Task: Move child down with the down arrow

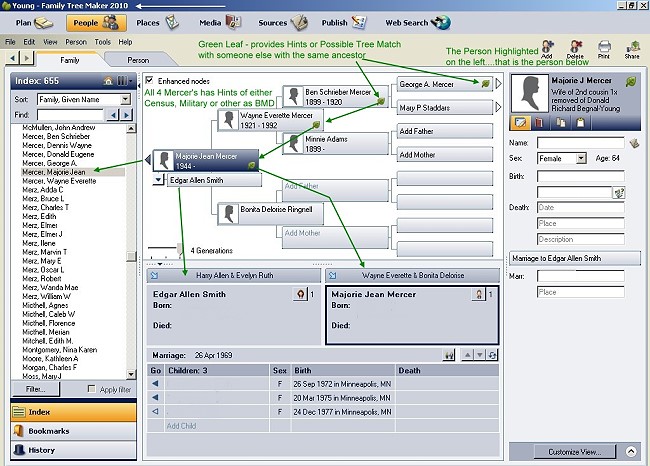Action: click(480, 355)
